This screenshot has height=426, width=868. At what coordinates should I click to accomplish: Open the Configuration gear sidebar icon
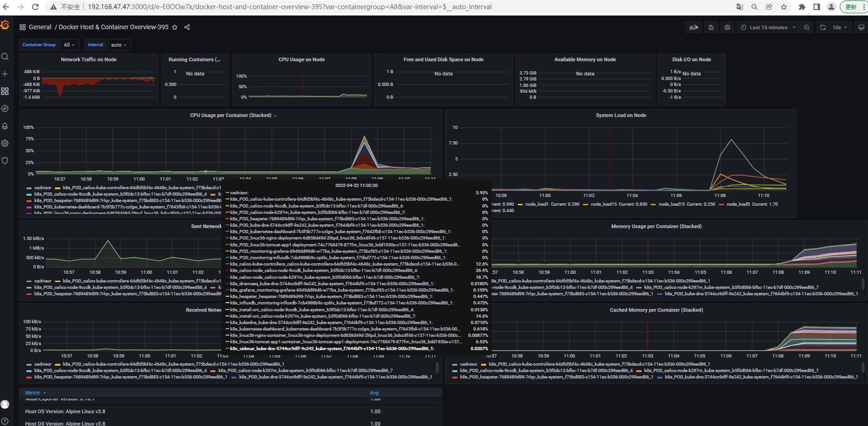tap(5, 144)
